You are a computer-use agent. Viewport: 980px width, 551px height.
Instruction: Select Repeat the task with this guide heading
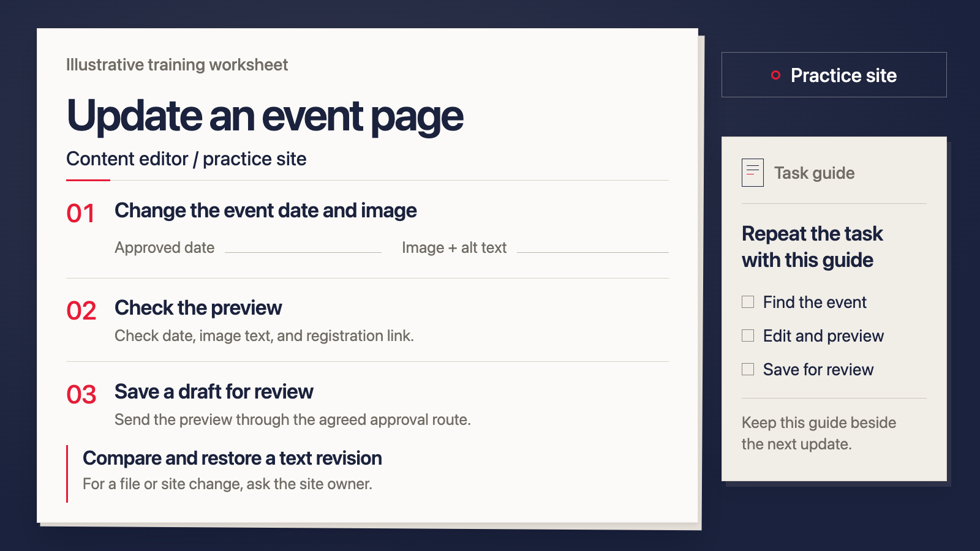click(x=812, y=247)
